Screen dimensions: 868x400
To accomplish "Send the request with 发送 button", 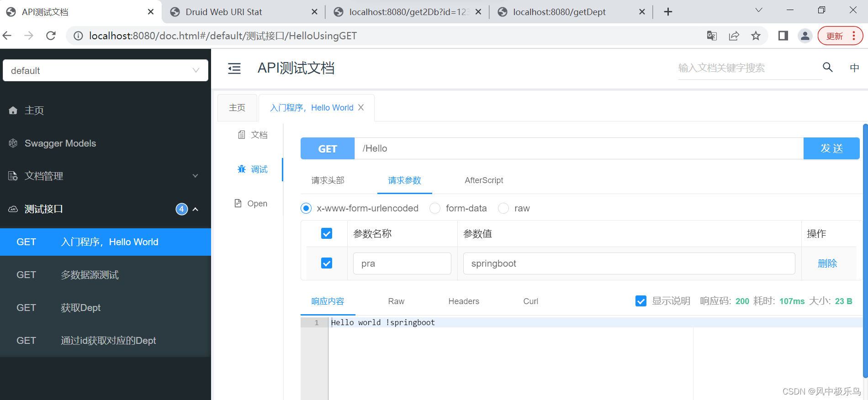I will pyautogui.click(x=831, y=148).
